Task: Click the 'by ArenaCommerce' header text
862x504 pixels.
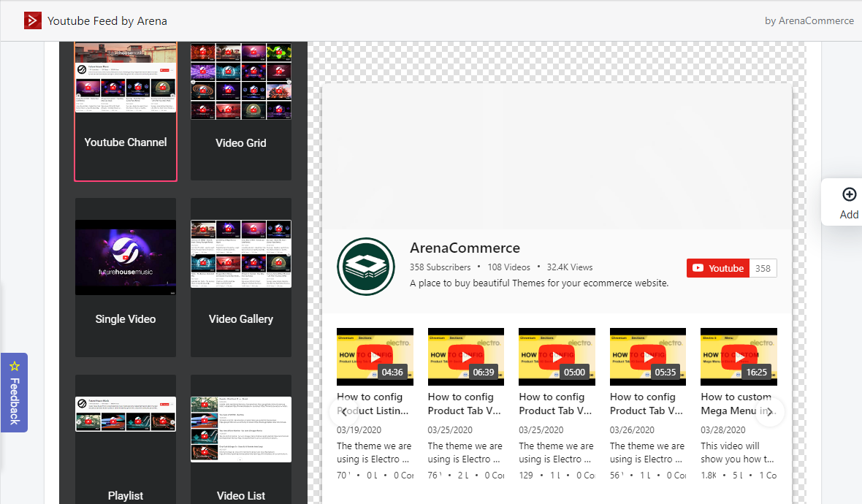Action: tap(809, 21)
